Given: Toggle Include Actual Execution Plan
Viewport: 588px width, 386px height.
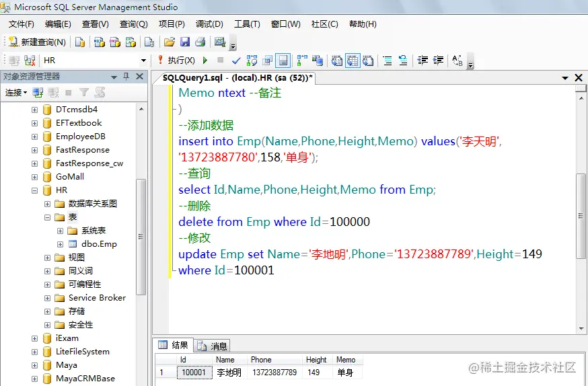Looking at the screenshot, I should click(302, 61).
